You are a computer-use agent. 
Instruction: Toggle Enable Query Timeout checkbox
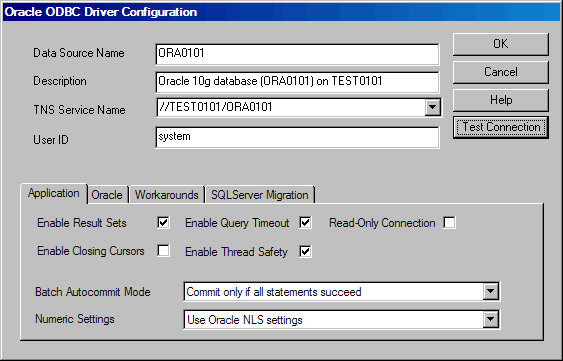tap(305, 223)
